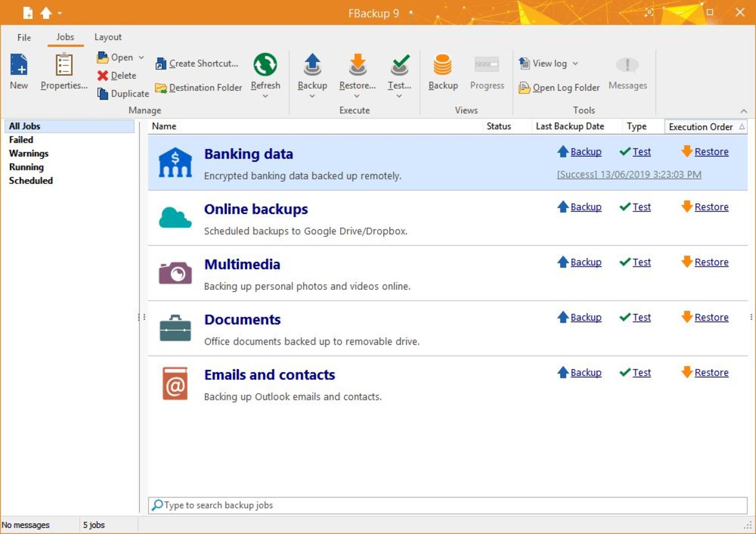Select the Layout menu tab
The width and height of the screenshot is (756, 534).
108,36
